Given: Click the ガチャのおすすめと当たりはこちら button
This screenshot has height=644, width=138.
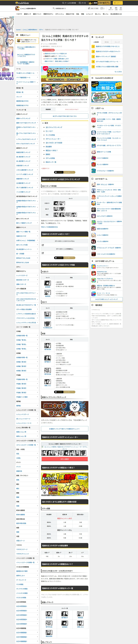Looking at the screenshot, I should pos(65,116).
